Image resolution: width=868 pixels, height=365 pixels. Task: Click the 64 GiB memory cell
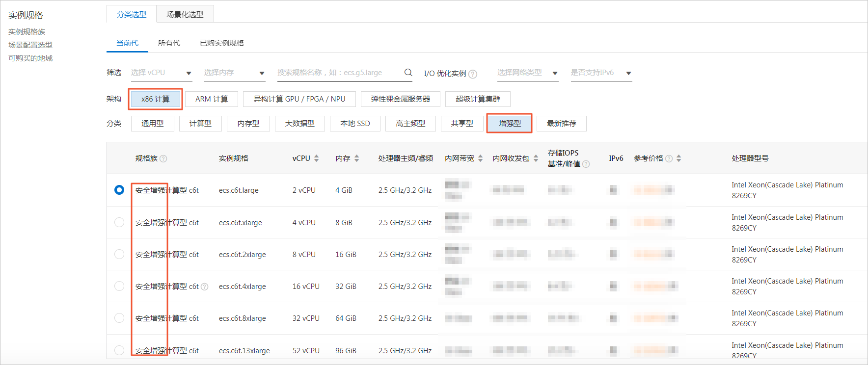[346, 318]
